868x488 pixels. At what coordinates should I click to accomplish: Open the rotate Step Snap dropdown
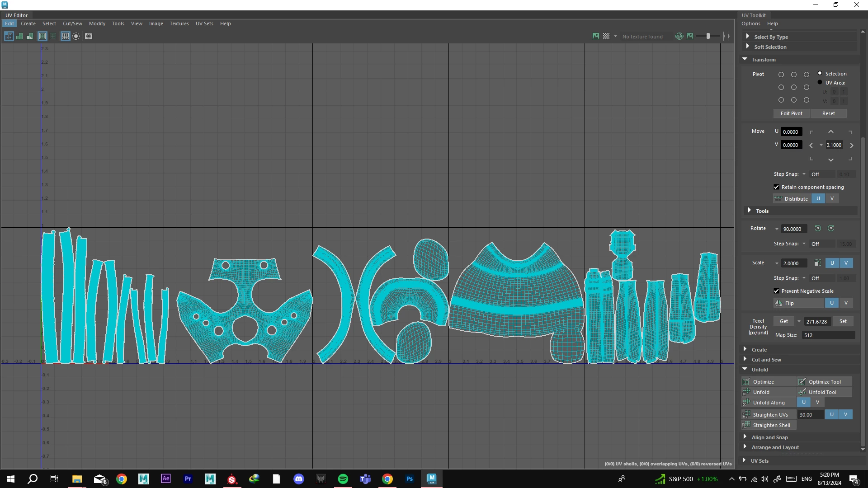coord(804,244)
